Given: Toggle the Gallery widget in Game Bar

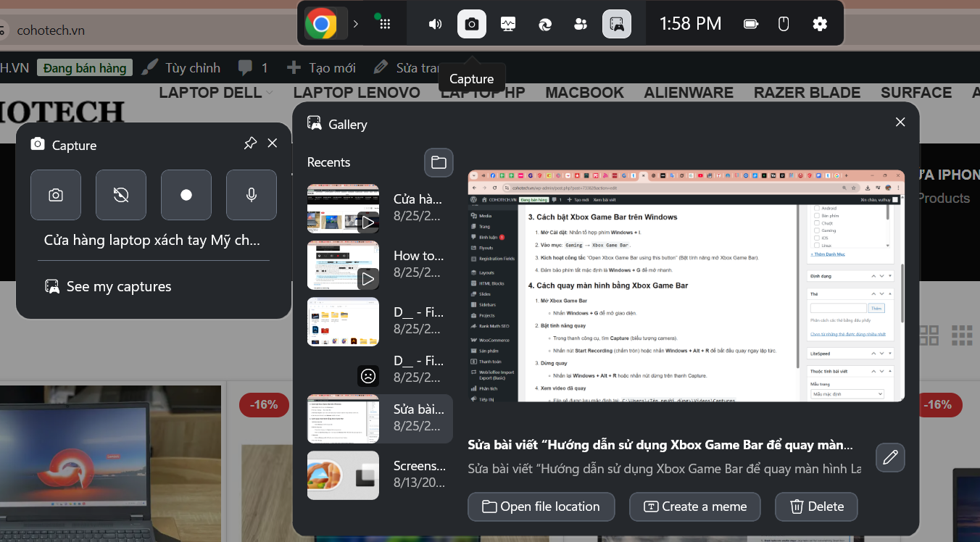Looking at the screenshot, I should coord(617,24).
